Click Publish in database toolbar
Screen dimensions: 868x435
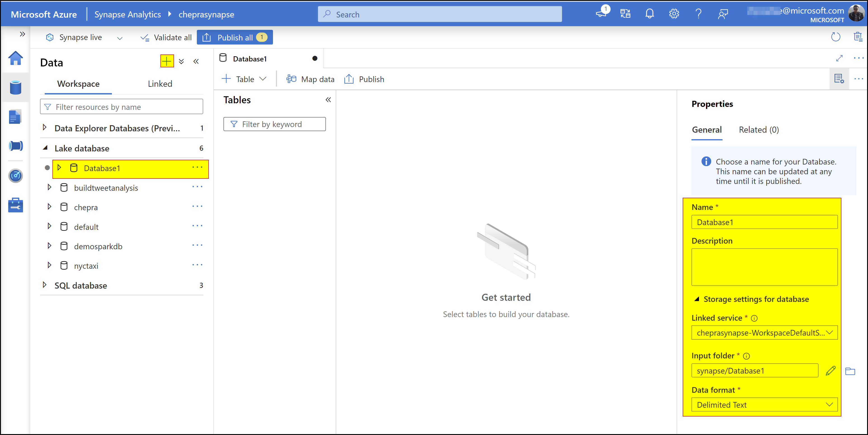pyautogui.click(x=364, y=79)
